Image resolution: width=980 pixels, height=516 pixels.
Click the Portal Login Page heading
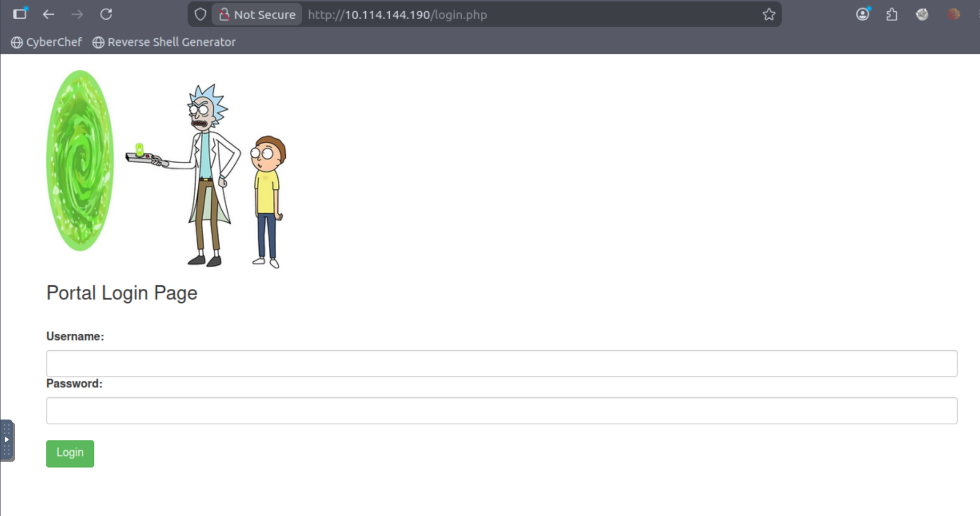pyautogui.click(x=122, y=293)
